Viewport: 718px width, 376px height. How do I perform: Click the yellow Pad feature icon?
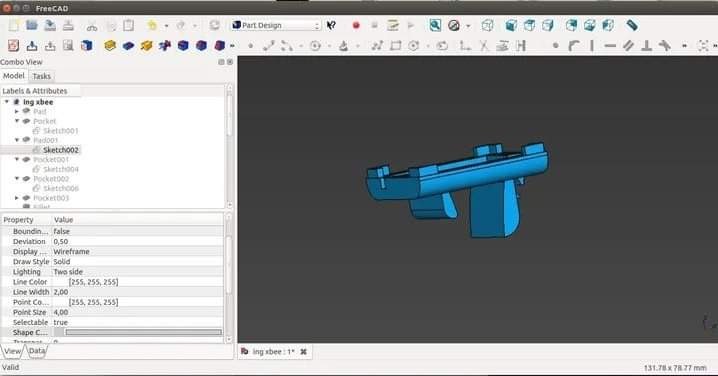click(110, 45)
